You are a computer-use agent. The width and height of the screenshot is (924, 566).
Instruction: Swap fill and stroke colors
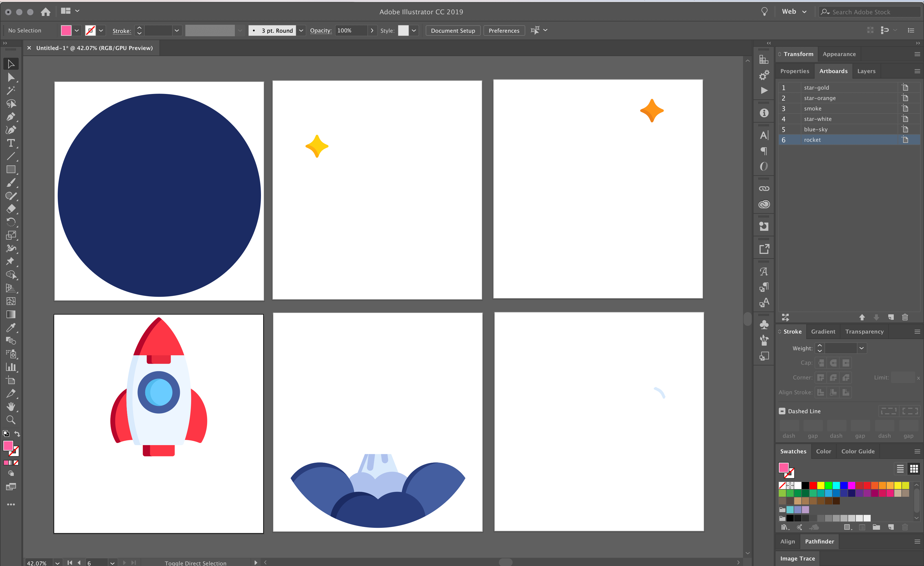click(17, 434)
